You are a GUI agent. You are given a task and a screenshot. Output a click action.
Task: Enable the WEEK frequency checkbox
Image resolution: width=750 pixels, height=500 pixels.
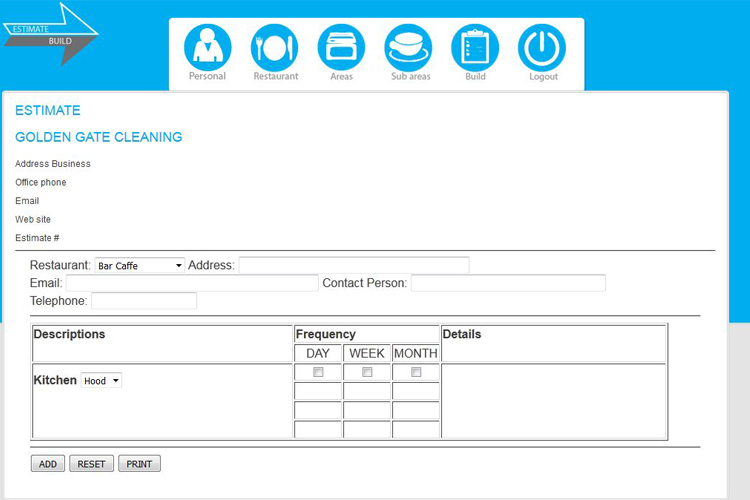367,372
